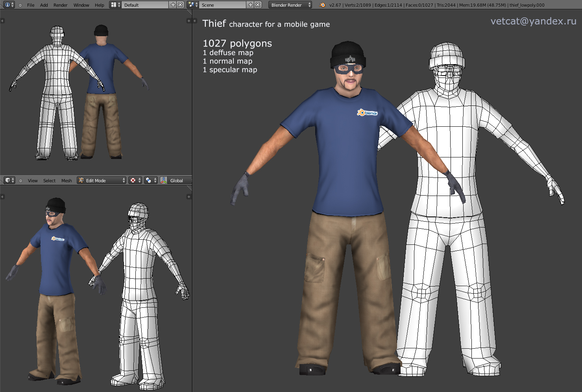Viewport: 582px width, 392px height.
Task: Open the Select menu
Action: [x=49, y=181]
